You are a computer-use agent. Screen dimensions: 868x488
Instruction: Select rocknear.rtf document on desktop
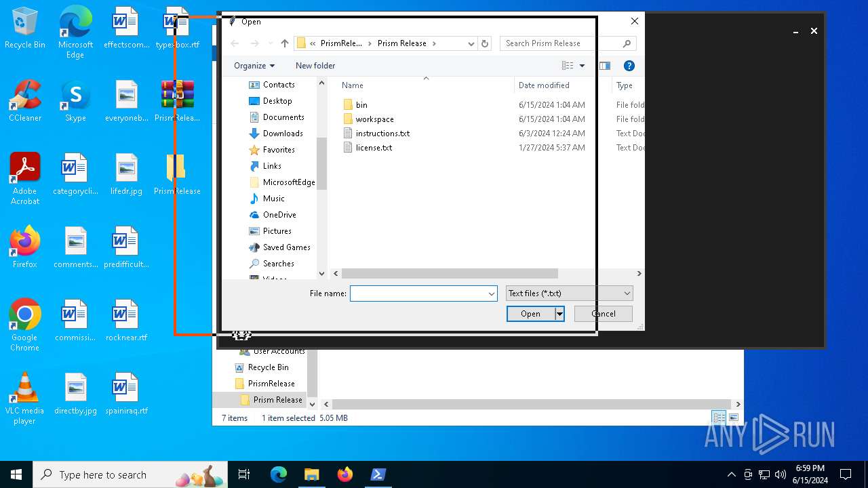(x=126, y=321)
